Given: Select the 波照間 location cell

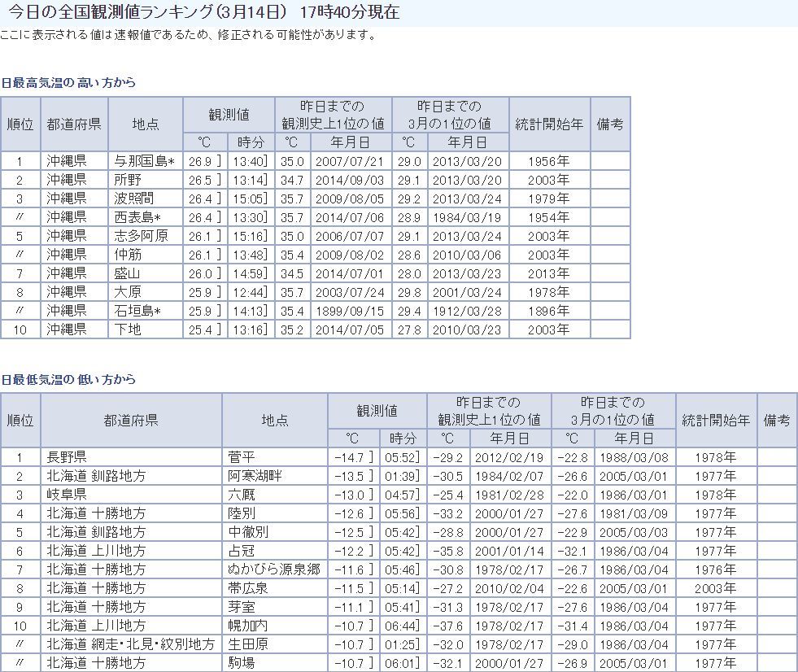Looking at the screenshot, I should [133, 199].
